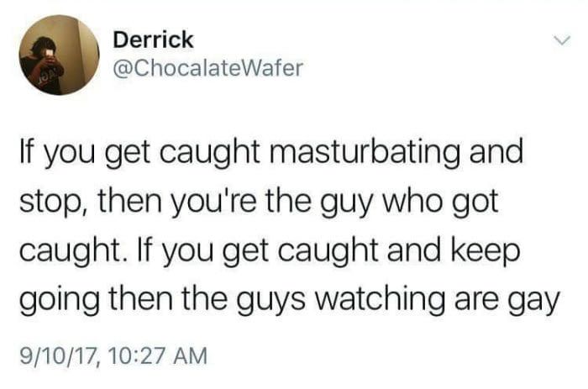Click the display name "Derrick"
588x389 pixels.
(153, 39)
